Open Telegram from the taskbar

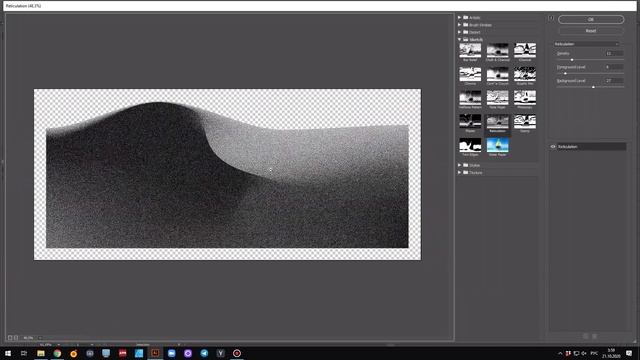coord(204,353)
